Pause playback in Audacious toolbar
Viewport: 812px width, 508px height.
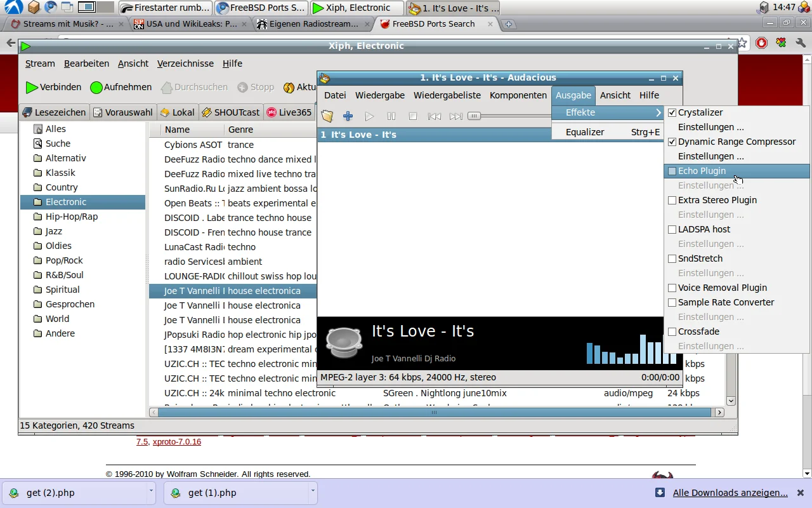tap(391, 116)
